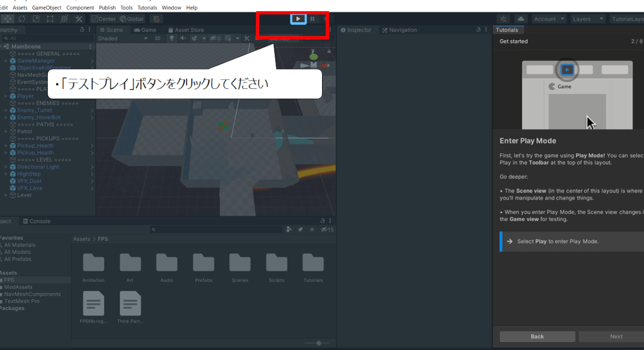
Task: Open the Window menu
Action: [x=171, y=8]
